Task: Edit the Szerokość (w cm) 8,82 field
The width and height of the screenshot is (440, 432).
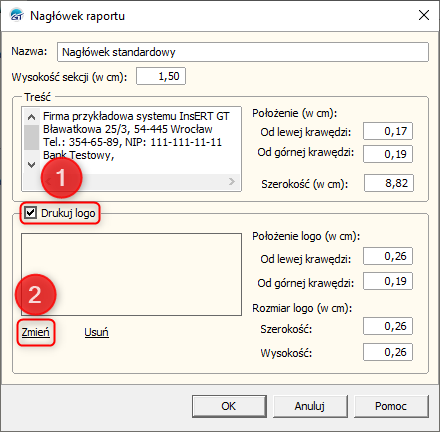Action: click(x=389, y=183)
